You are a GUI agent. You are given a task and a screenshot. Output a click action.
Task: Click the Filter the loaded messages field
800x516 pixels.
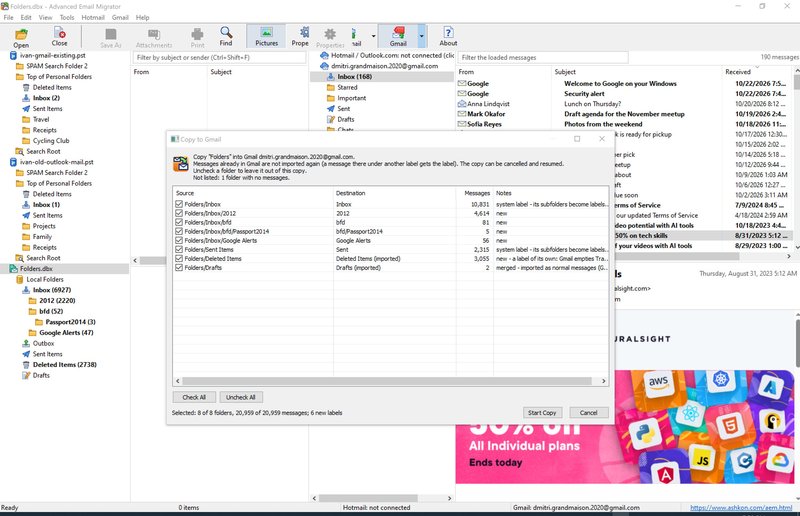543,58
